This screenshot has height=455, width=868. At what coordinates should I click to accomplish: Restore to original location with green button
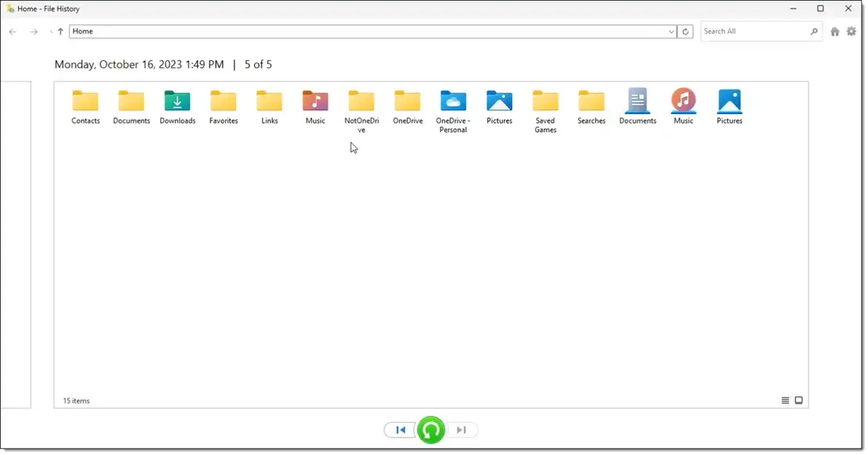[431, 430]
